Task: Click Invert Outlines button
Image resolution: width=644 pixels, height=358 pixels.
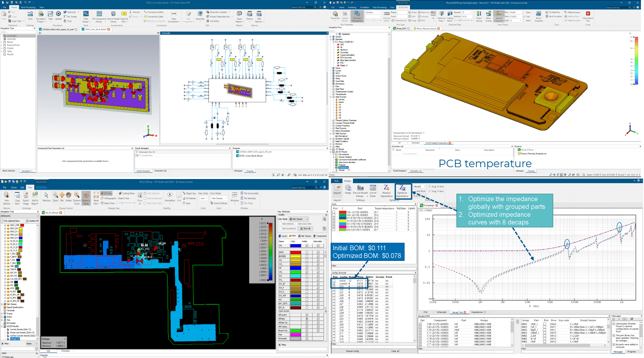Action: [x=218, y=203]
